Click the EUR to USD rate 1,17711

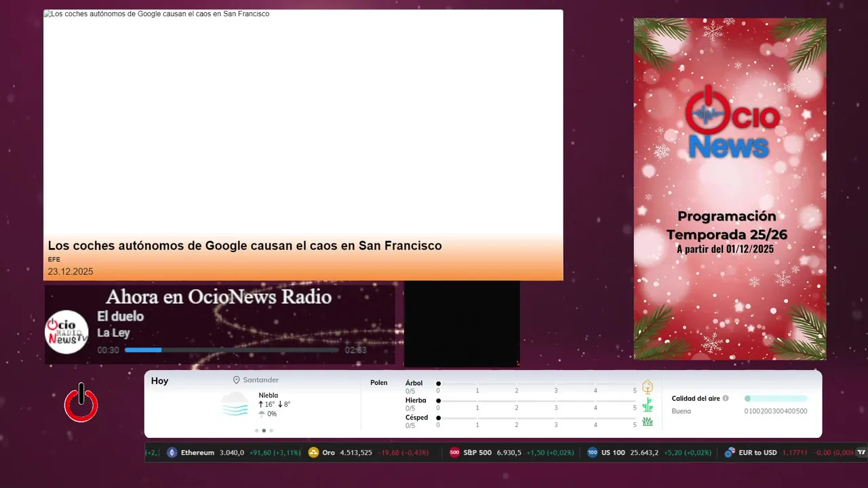tap(795, 453)
